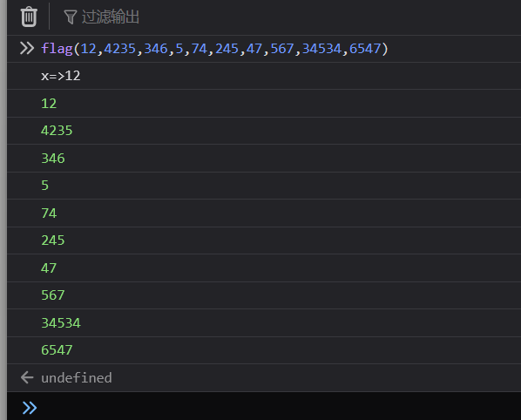Click the filter funnel icon
The height and width of the screenshot is (420, 521).
70,17
